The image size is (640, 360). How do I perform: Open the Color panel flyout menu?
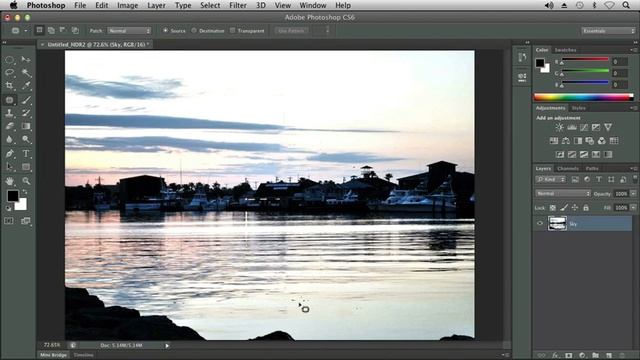coord(633,50)
